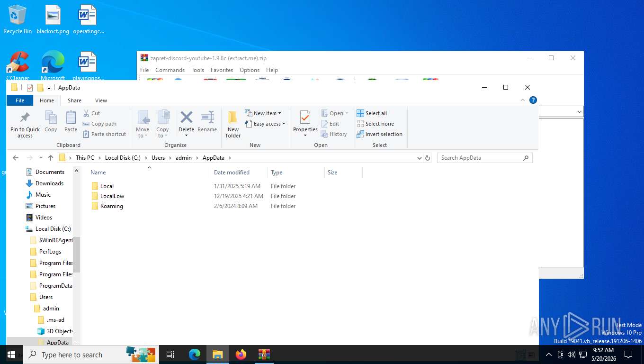644x364 pixels.
Task: Click the Pin to Quick access icon
Action: tap(25, 118)
